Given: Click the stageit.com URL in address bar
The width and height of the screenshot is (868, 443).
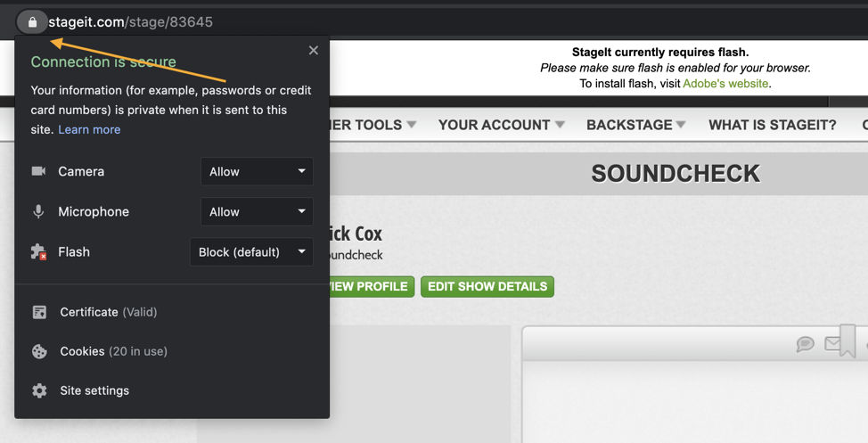Looking at the screenshot, I should [x=131, y=22].
